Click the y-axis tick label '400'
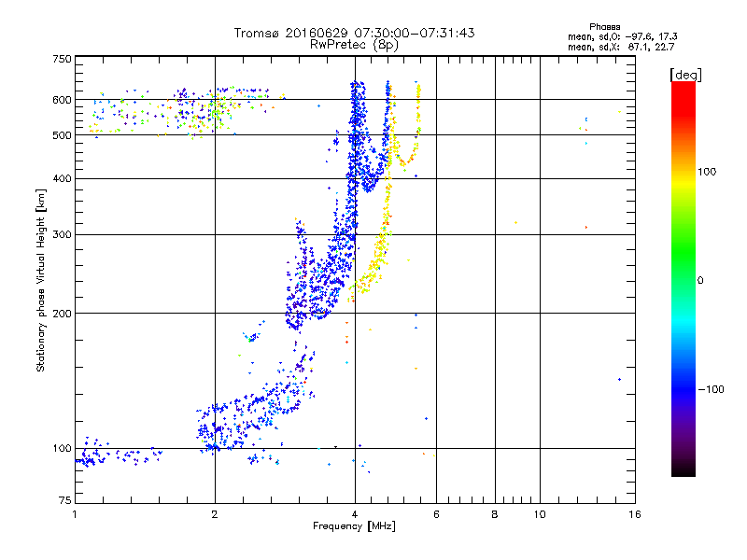Viewport: 747px width, 560px height. click(62, 179)
